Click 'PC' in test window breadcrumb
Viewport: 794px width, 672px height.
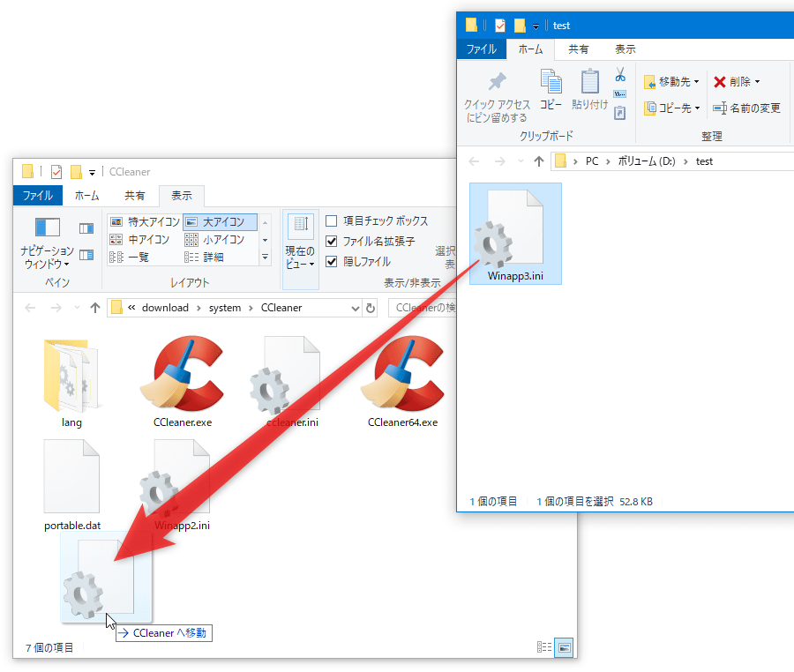point(592,161)
